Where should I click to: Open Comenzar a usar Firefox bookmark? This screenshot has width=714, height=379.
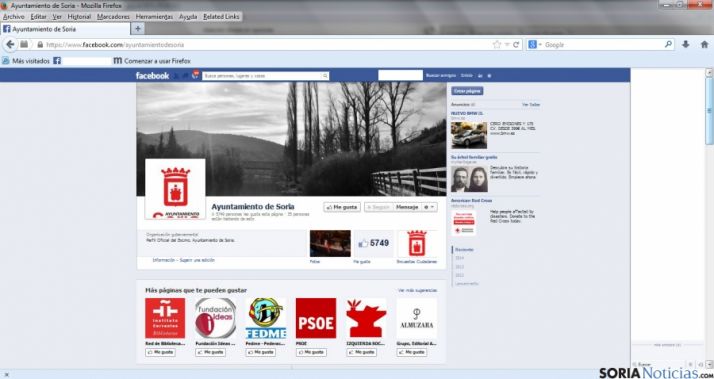point(152,61)
